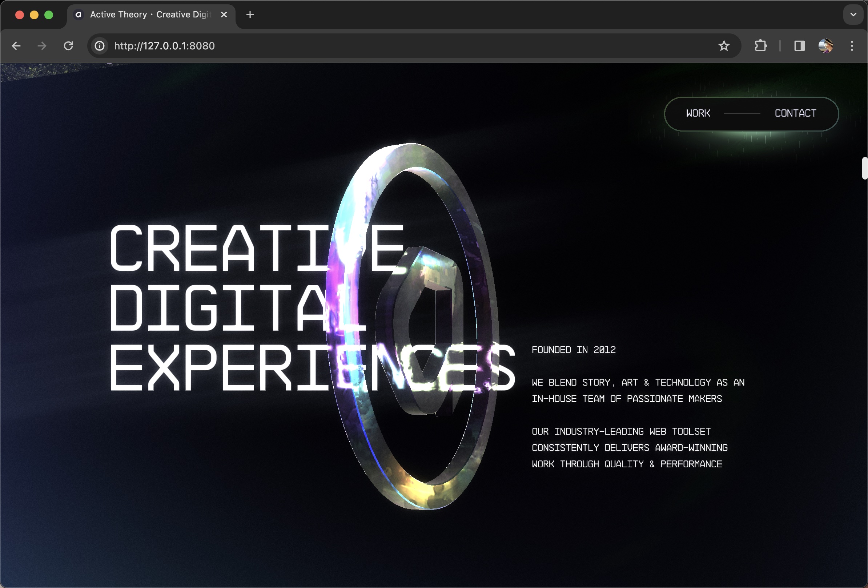
Task: Click the browser back arrow
Action: tap(16, 46)
